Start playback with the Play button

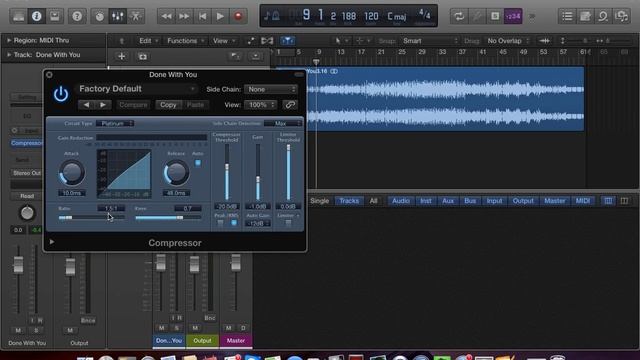click(220, 16)
